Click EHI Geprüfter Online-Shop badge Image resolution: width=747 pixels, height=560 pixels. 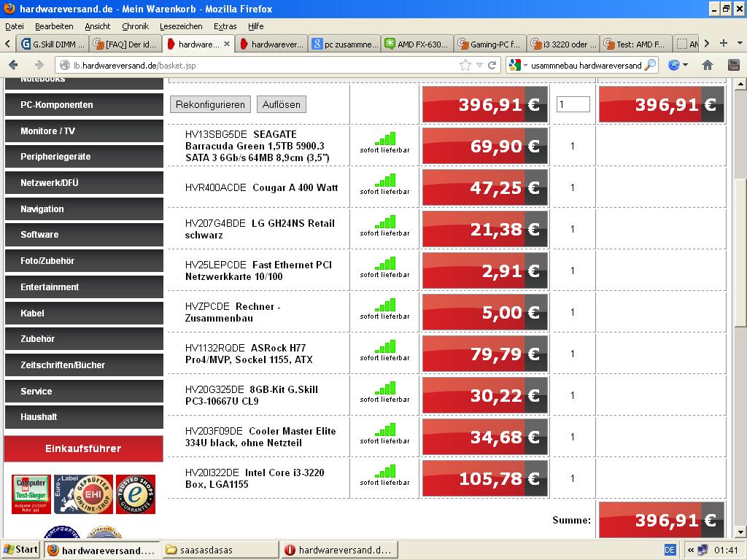click(x=83, y=494)
